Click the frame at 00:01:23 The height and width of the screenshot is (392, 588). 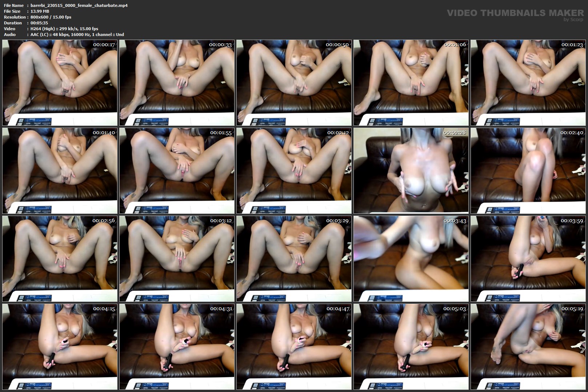(x=528, y=83)
